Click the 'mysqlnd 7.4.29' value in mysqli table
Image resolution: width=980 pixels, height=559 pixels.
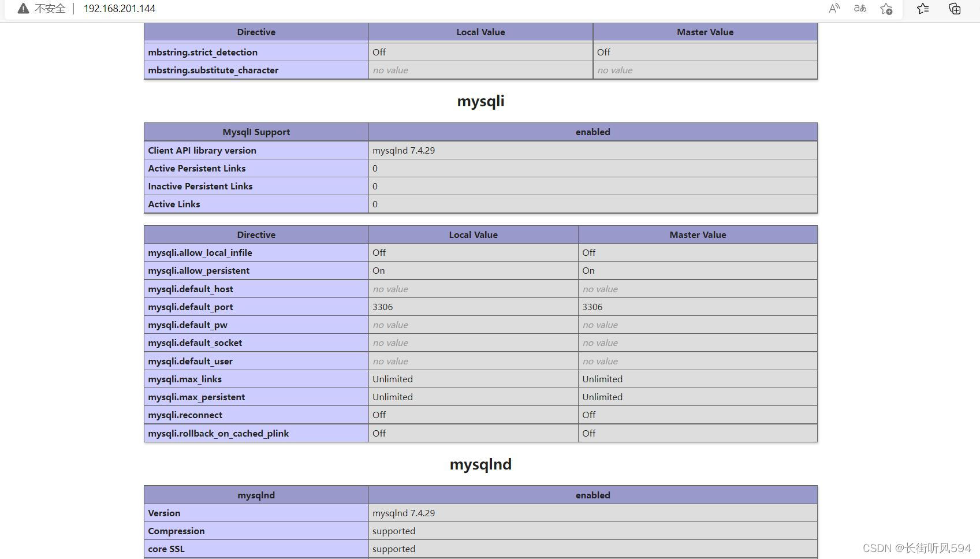pos(404,150)
